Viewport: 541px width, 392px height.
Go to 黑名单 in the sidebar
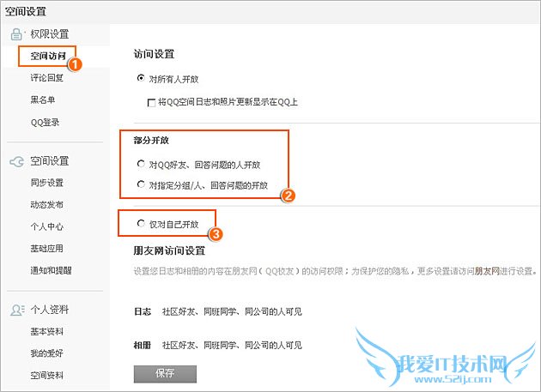43,100
